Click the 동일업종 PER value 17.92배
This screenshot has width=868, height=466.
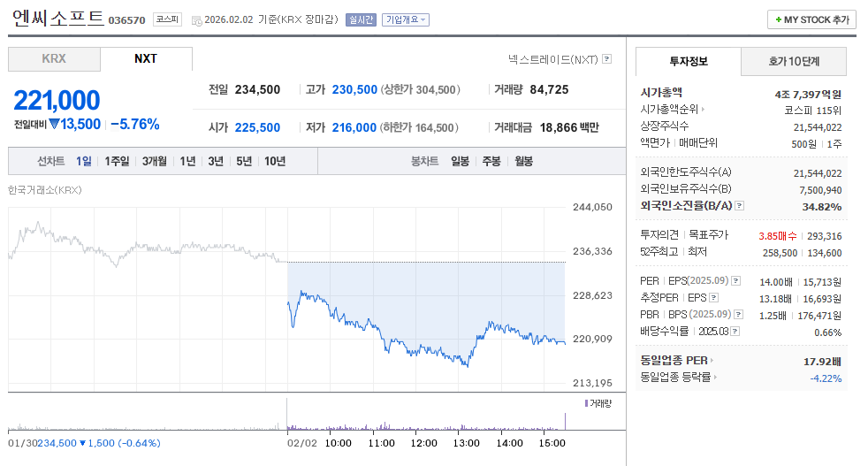(823, 362)
